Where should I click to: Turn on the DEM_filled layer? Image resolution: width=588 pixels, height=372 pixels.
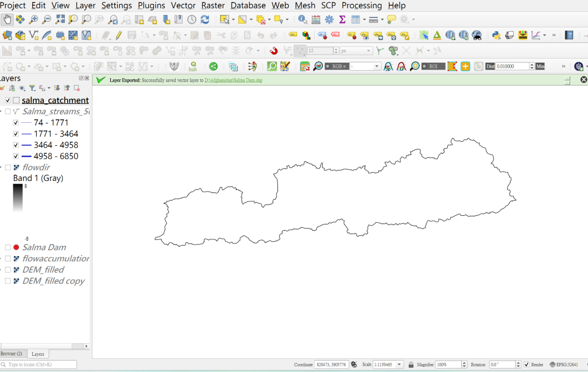point(7,270)
